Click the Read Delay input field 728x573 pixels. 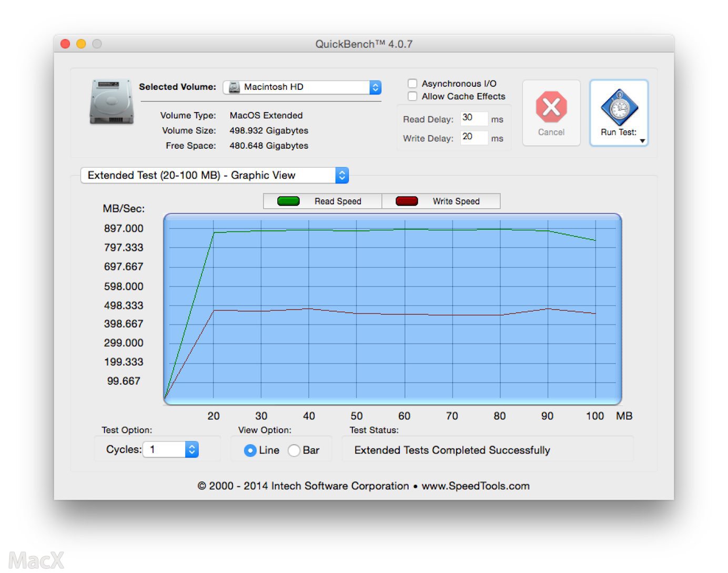click(474, 118)
